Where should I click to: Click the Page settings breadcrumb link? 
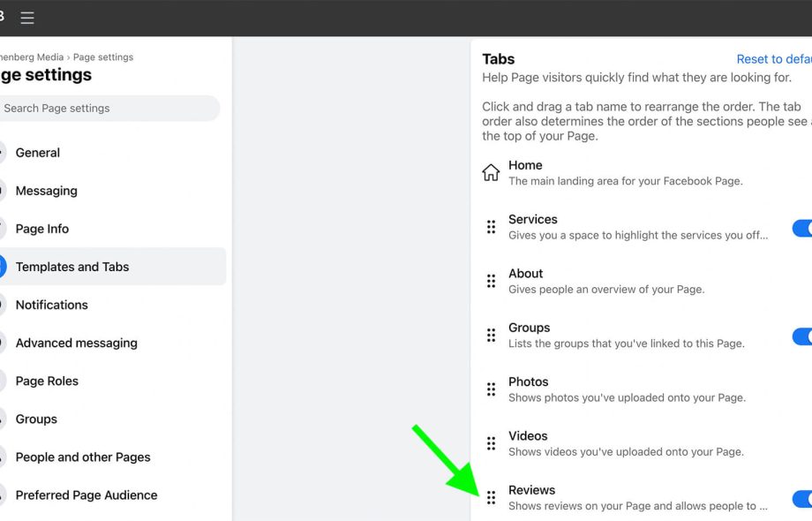103,57
